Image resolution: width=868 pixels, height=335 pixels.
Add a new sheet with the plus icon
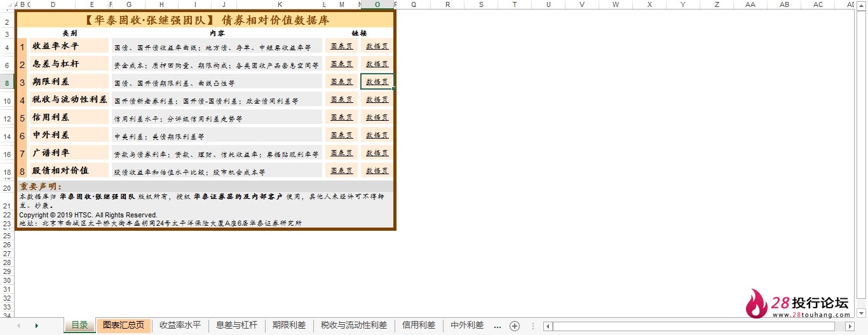515,326
